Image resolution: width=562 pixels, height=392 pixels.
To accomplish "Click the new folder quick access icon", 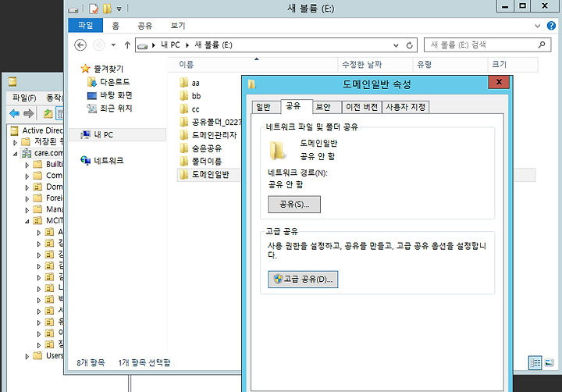I will click(x=107, y=9).
